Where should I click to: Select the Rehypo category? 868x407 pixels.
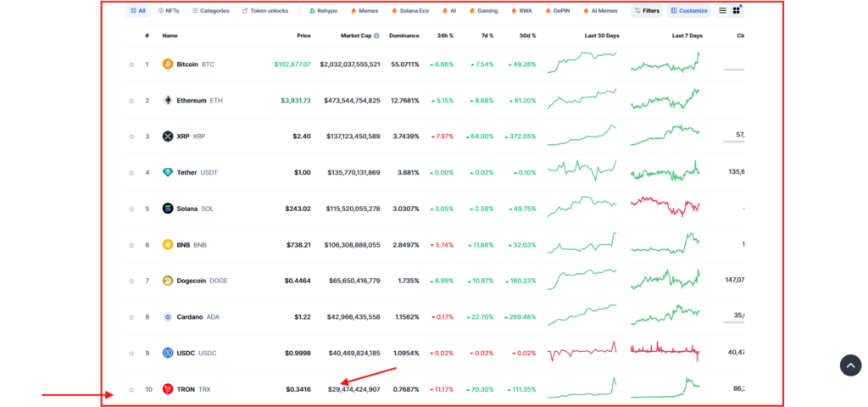[323, 10]
